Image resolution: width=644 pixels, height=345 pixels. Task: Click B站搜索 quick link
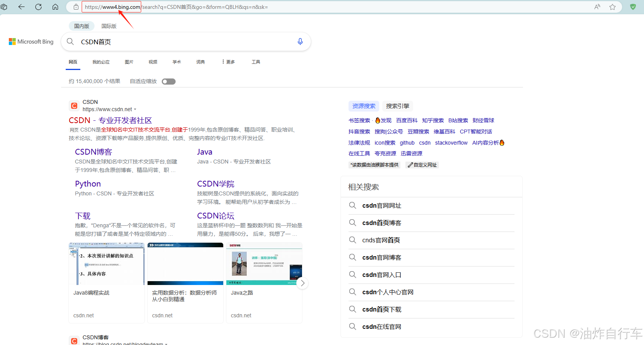[458, 120]
